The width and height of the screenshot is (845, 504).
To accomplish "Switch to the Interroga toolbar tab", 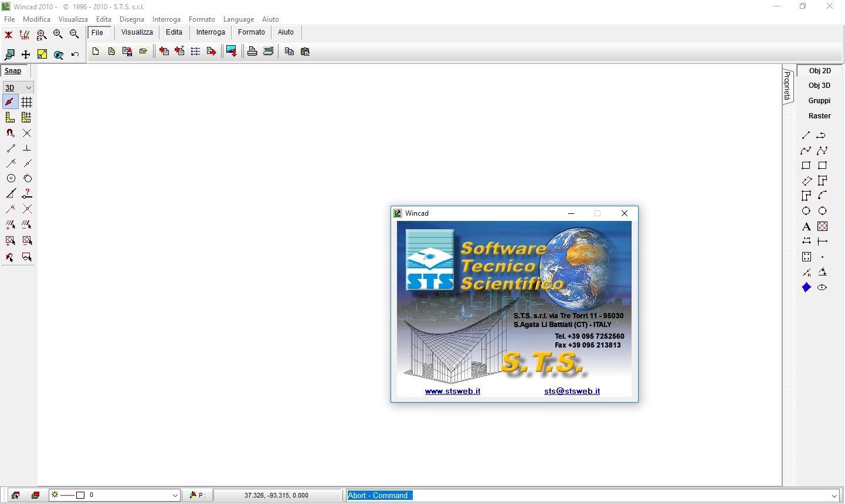I will click(211, 32).
